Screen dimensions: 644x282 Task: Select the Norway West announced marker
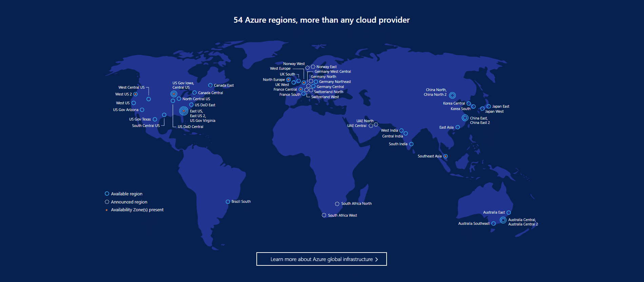307,68
